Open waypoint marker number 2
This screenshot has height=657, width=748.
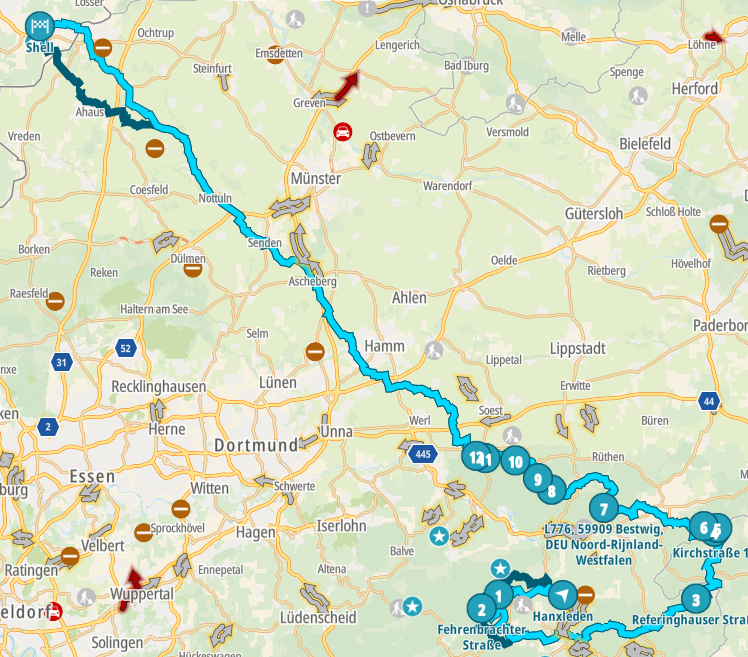point(482,609)
